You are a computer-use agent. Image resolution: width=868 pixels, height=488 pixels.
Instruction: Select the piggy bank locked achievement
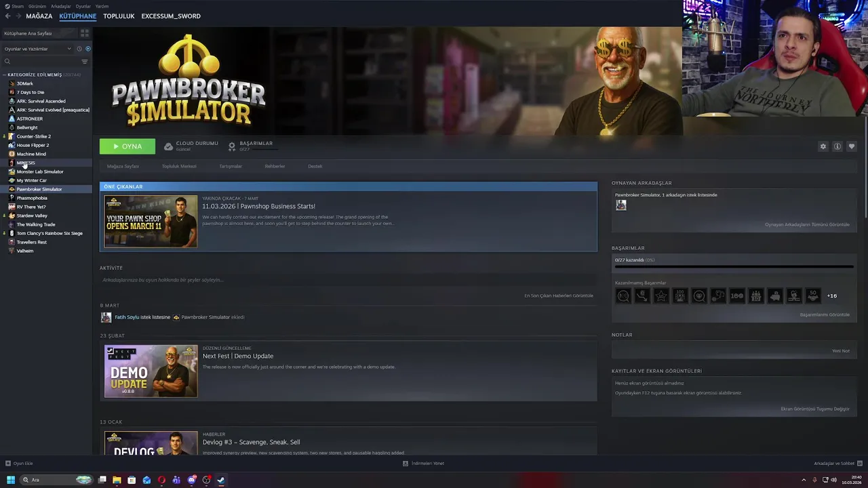pyautogui.click(x=775, y=296)
